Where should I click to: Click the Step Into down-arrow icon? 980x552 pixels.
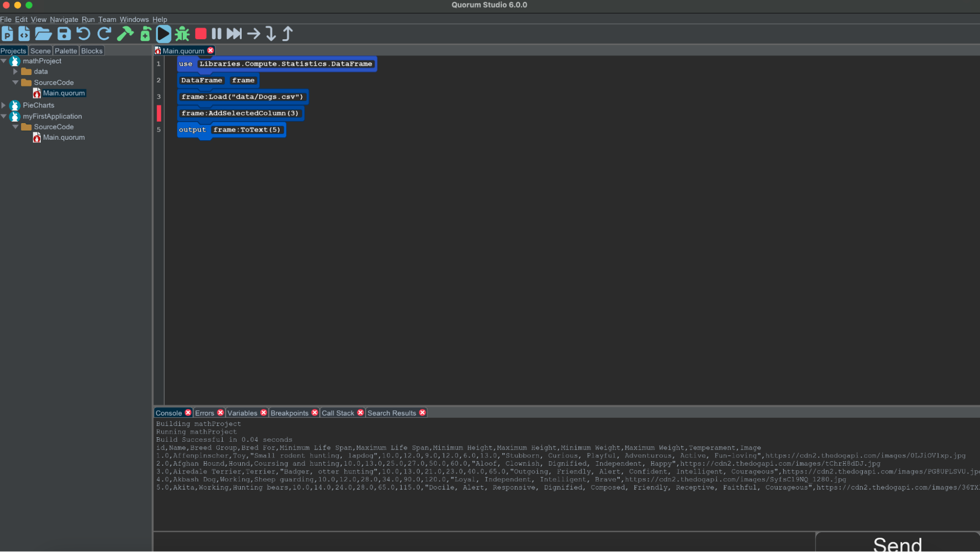pyautogui.click(x=271, y=34)
